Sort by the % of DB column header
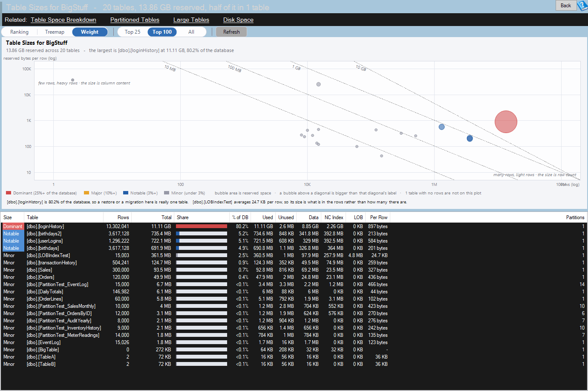The width and height of the screenshot is (588, 391). 240,217
